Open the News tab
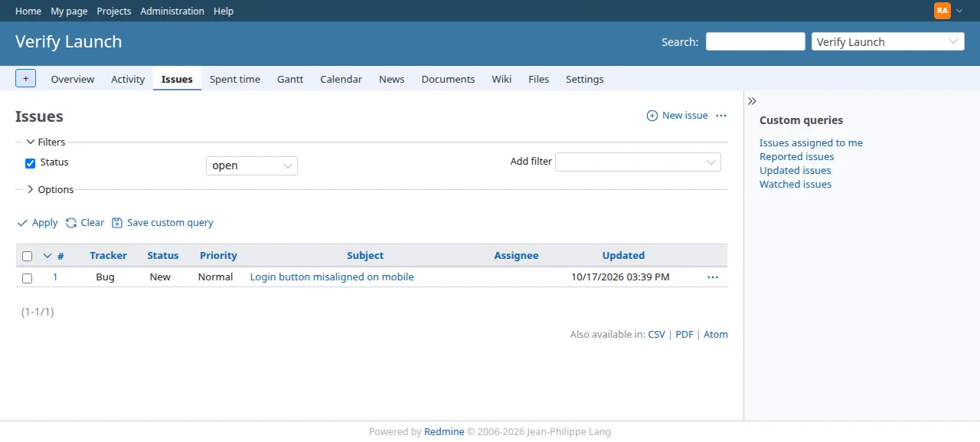 (x=392, y=79)
